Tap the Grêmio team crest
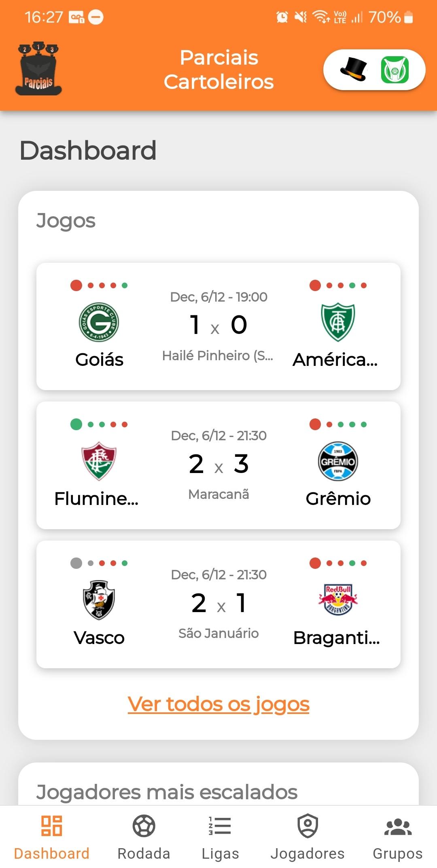This screenshot has height=868, width=437. click(x=338, y=461)
